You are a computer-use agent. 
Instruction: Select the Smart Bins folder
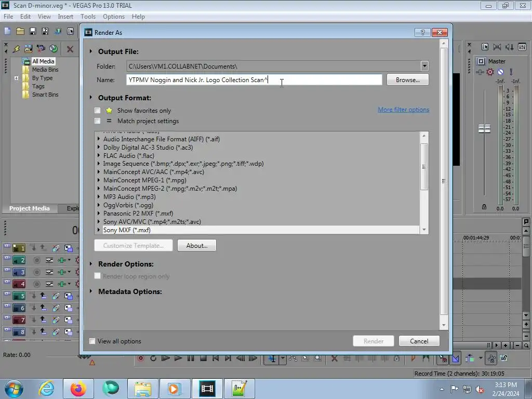coord(45,95)
